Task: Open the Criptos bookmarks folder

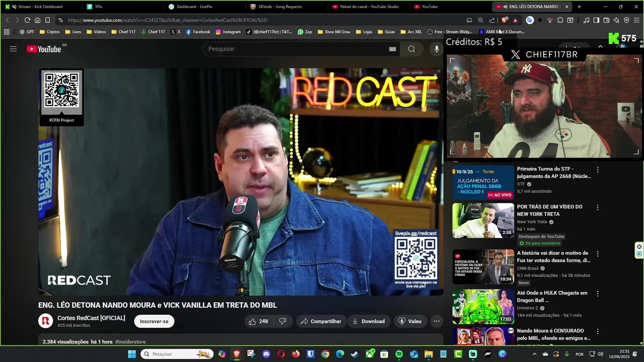Action: 49,32
